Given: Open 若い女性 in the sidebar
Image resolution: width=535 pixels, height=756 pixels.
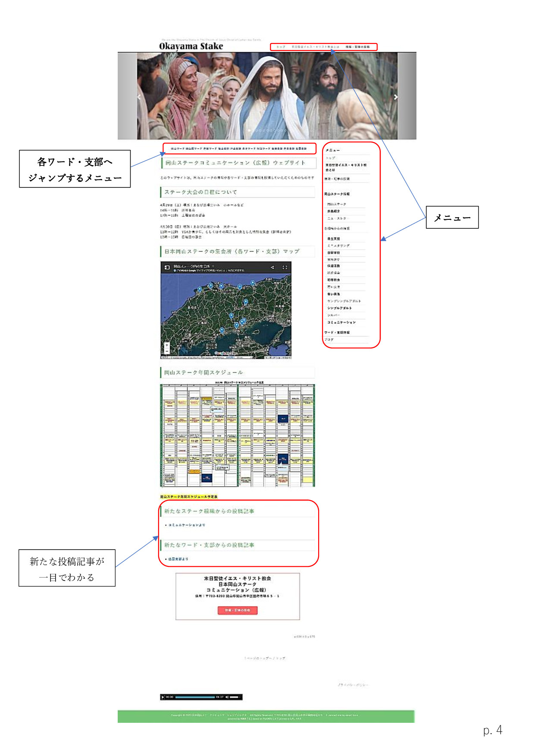Looking at the screenshot, I should (x=334, y=287).
